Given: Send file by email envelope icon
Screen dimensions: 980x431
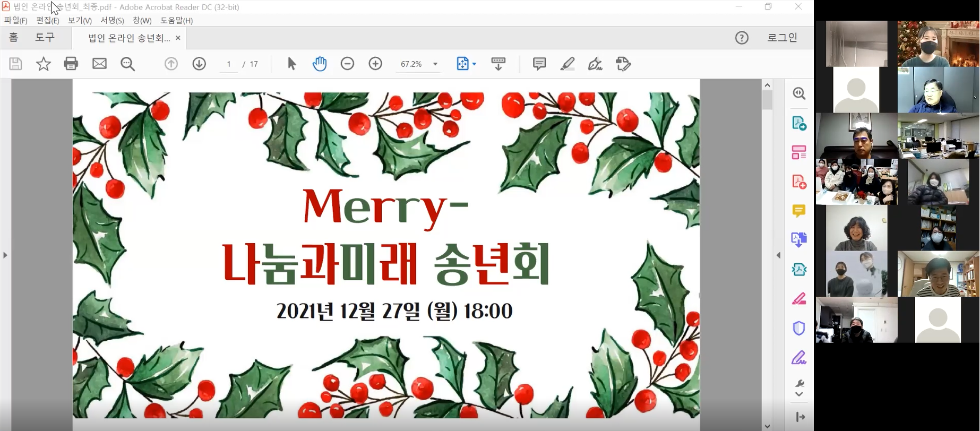Looking at the screenshot, I should click(99, 64).
